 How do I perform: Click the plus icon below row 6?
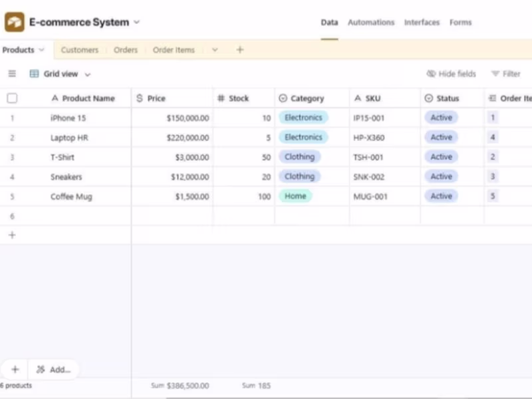12,235
